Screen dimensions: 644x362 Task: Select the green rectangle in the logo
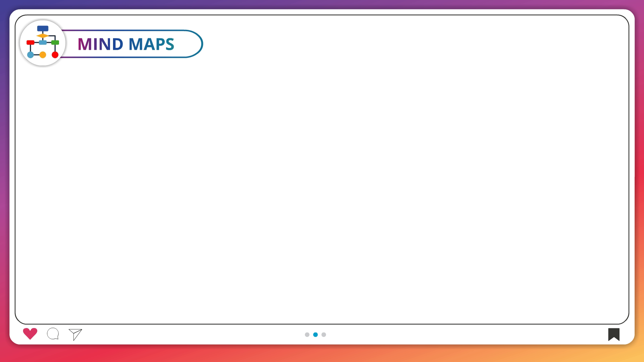55,43
